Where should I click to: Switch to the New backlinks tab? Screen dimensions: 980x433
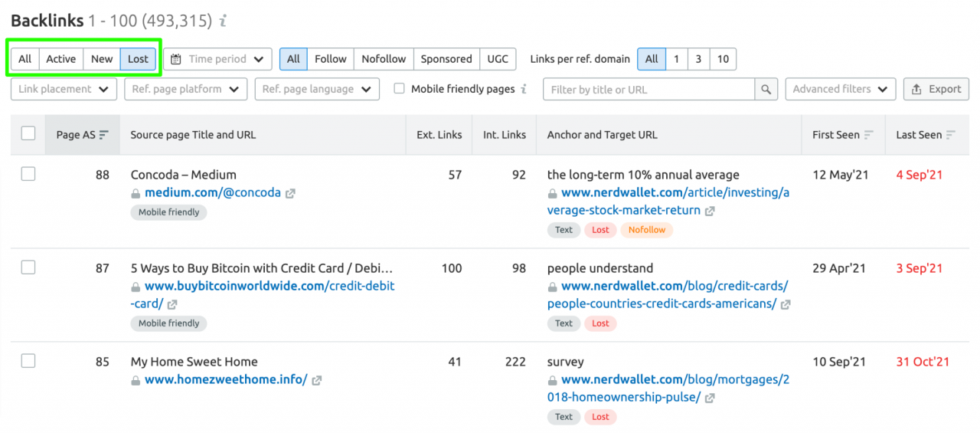point(102,59)
